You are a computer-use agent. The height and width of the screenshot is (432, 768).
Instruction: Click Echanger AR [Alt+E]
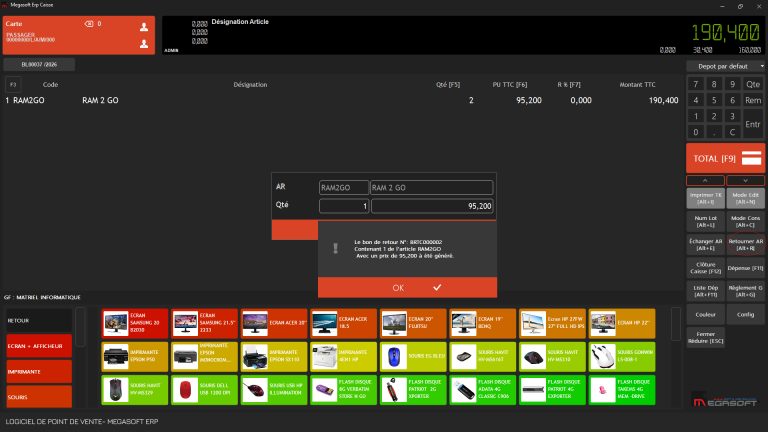(705, 244)
